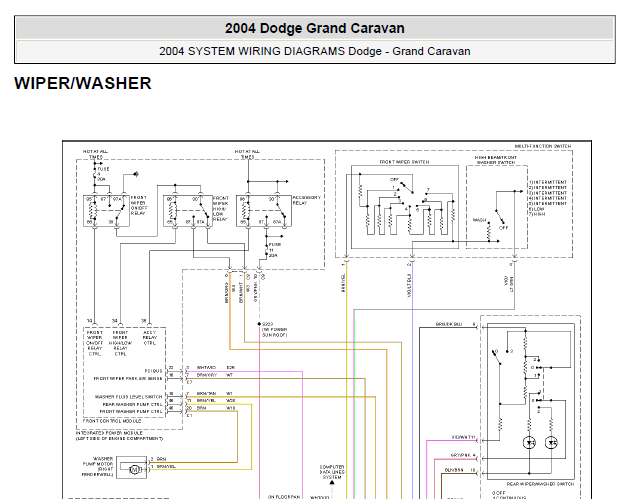Click the WASH label in washer switch
The height and width of the screenshot is (499, 640).
point(479,220)
